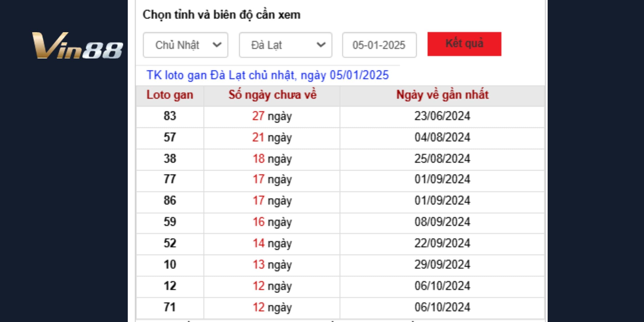Viewport: 644px width, 322px height.
Task: Click the 05-01-2025 date field
Action: [x=379, y=45]
